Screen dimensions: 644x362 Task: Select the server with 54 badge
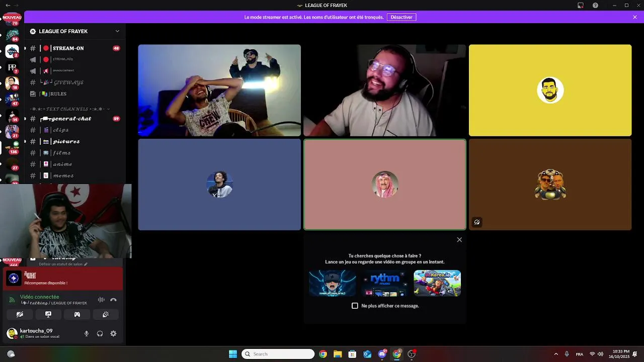point(12,34)
